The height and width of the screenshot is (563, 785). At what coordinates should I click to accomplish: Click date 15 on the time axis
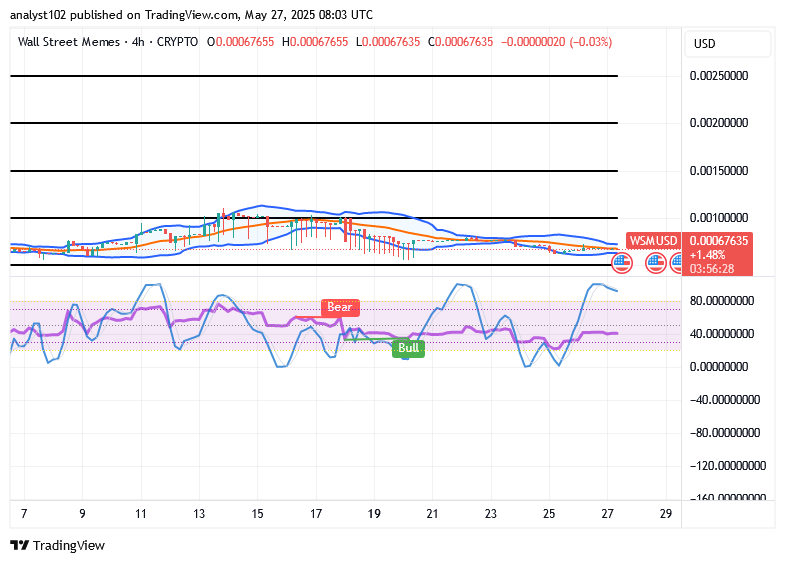pyautogui.click(x=257, y=514)
